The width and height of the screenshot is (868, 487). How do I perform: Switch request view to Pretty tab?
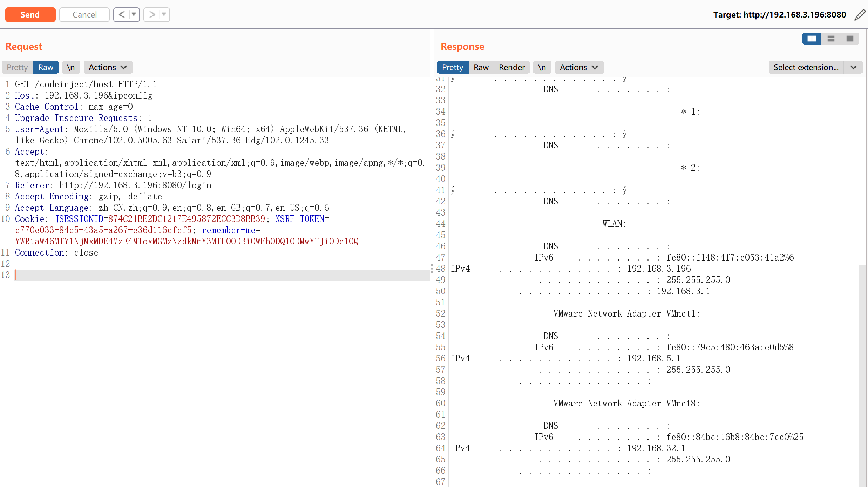coord(17,67)
